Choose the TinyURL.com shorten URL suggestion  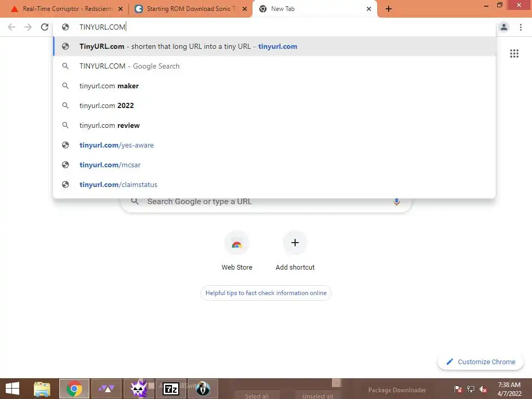coord(274,46)
